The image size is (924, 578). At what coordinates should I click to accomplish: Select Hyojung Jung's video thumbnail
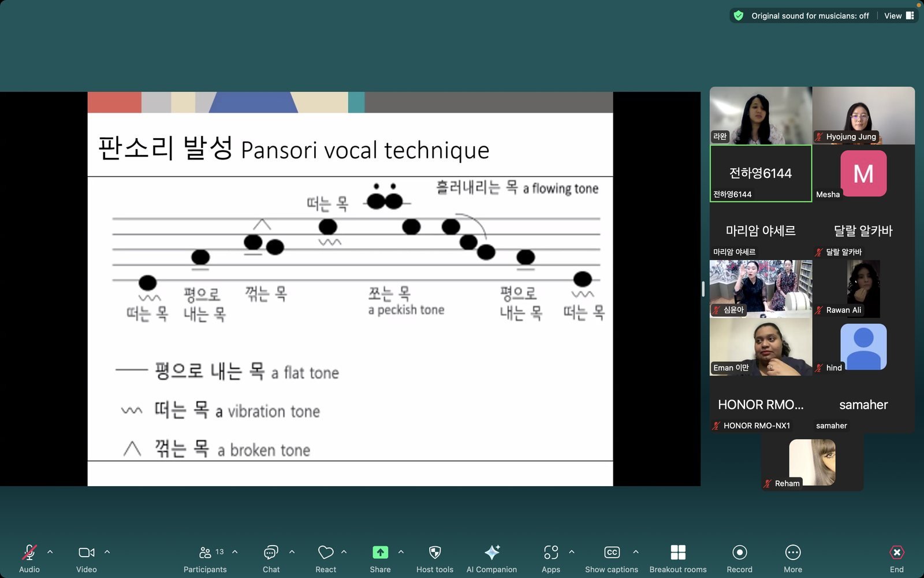coord(863,115)
